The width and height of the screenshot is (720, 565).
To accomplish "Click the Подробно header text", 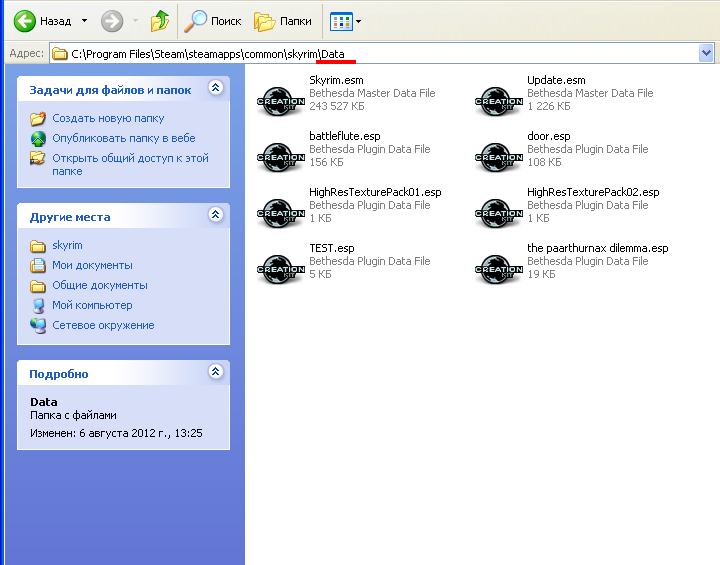I will (59, 374).
